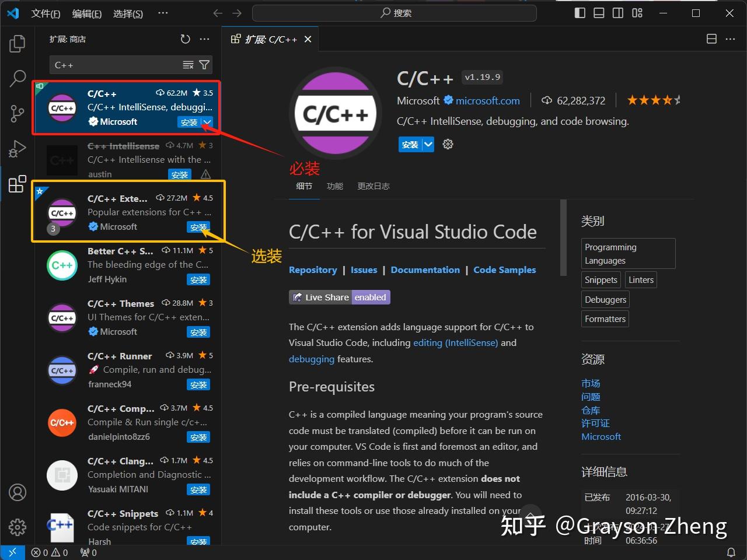Open the 编辑(E) menu

pos(87,13)
